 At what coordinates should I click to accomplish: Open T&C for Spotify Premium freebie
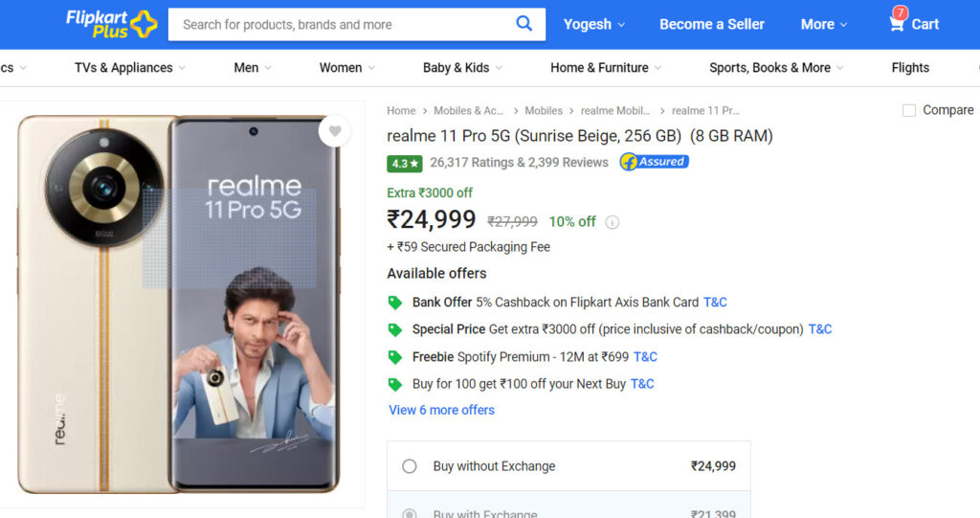(x=646, y=357)
